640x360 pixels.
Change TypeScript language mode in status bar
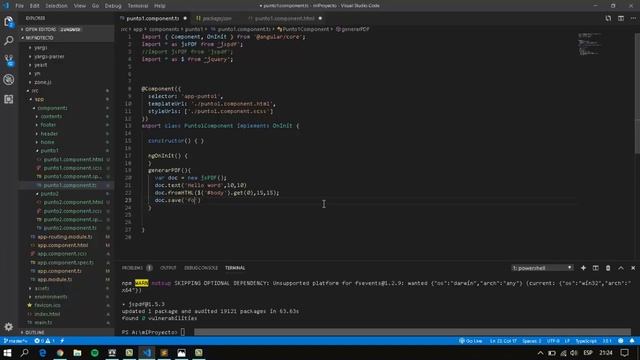tap(586, 341)
